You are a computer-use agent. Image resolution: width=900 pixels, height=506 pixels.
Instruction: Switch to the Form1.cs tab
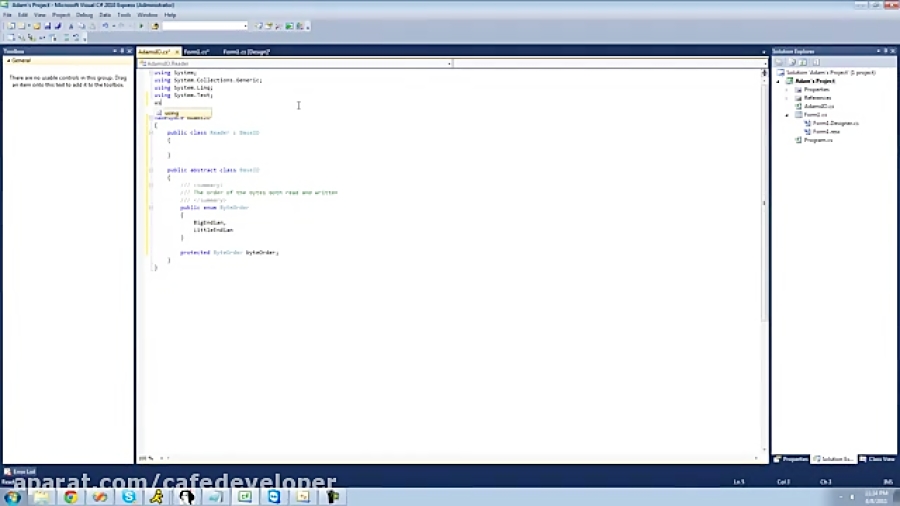click(x=196, y=52)
